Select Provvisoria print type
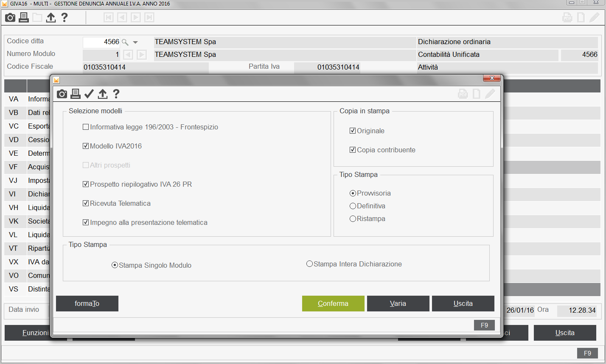Screen dimensions: 606x364 pos(353,193)
